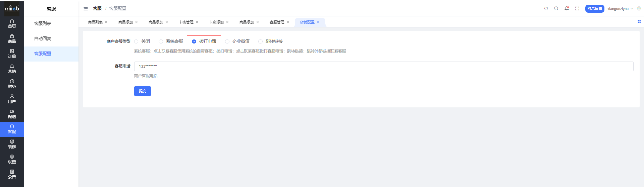Open the 配送 delivery truck icon
Viewport: 644px width, 187px height.
[12, 114]
